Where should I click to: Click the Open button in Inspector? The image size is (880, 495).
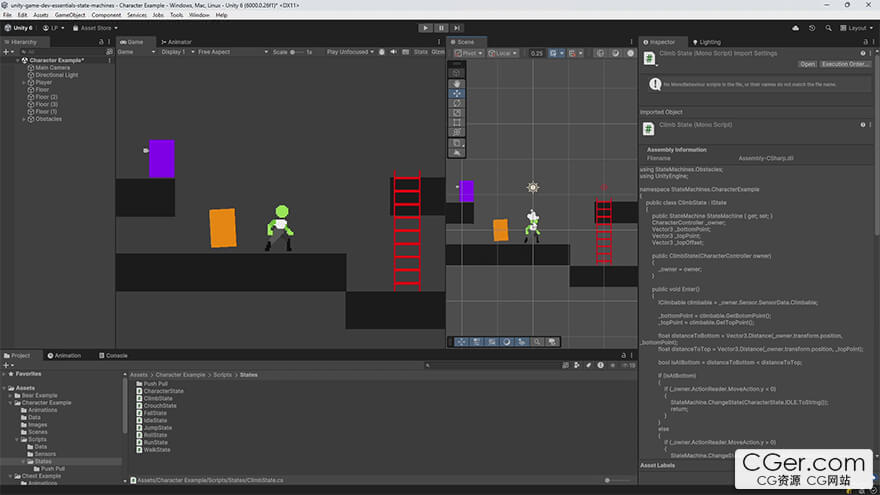[x=806, y=64]
